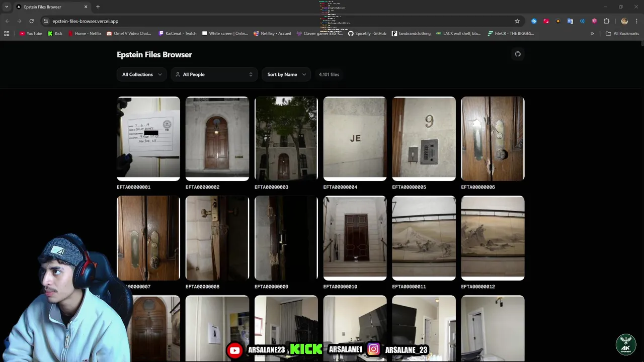Select the Epstein Files Browser tab
The width and height of the screenshot is (644, 362).
tap(52, 7)
